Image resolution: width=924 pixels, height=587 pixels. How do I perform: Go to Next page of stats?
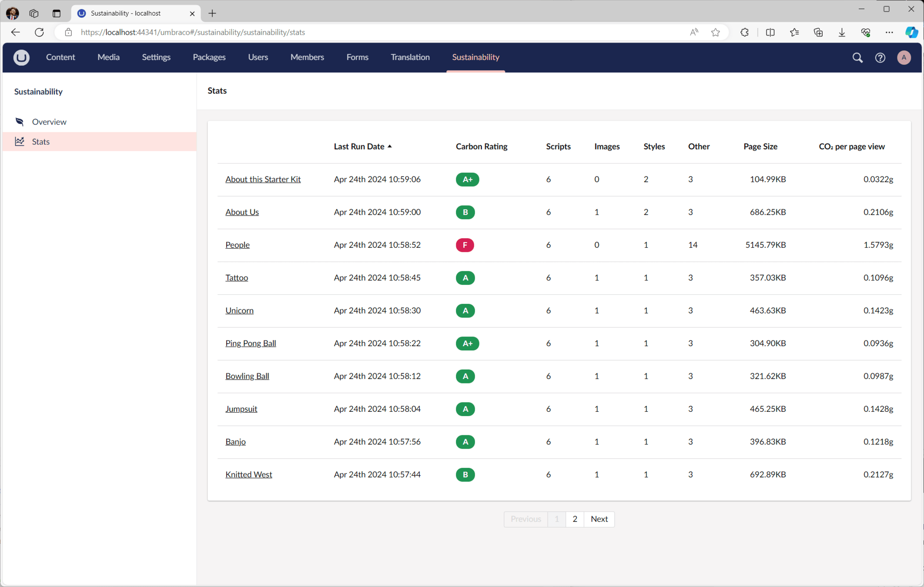(599, 519)
